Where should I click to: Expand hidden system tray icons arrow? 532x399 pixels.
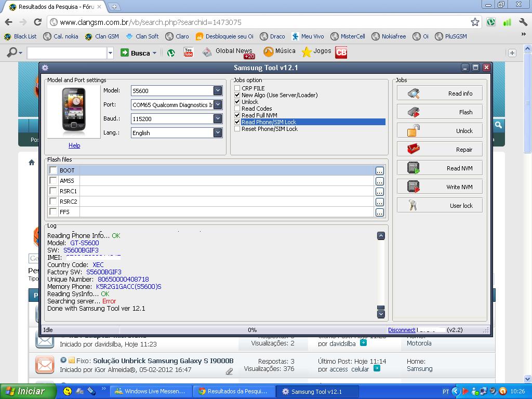point(456,392)
